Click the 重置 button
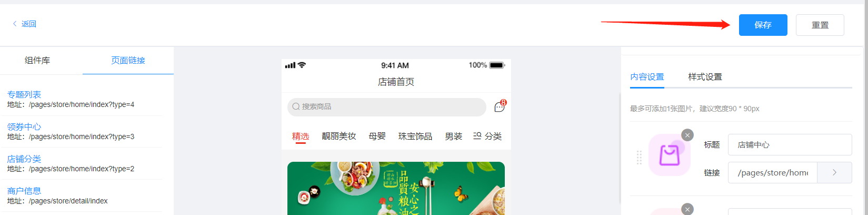The height and width of the screenshot is (215, 868). coord(820,25)
